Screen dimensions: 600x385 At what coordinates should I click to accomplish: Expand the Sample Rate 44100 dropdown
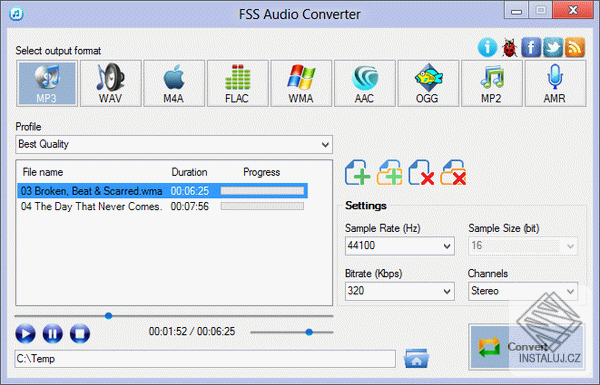pos(400,246)
